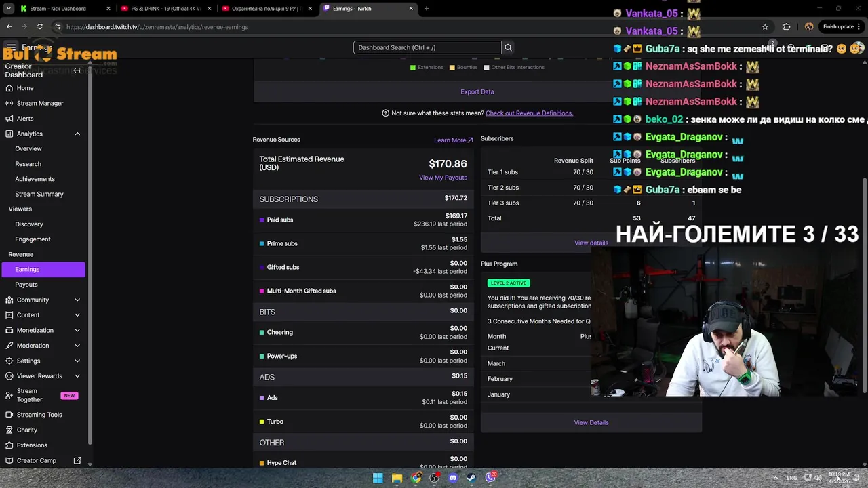868x488 pixels.
Task: Open Creator Camp external link
Action: pos(77,460)
